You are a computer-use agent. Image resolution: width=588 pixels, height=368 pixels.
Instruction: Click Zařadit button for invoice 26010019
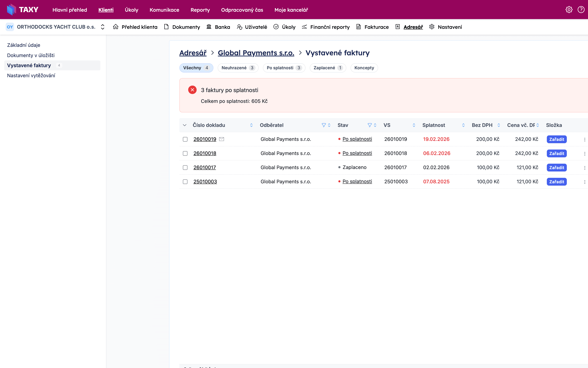[x=557, y=139]
